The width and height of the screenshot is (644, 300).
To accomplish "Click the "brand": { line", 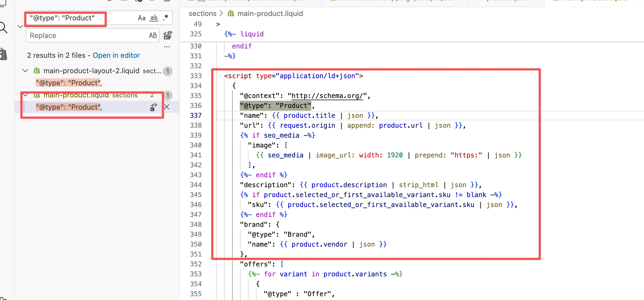I will point(260,224).
